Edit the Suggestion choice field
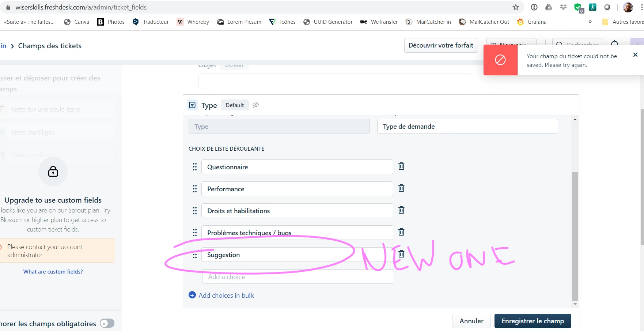This screenshot has height=331, width=644. 297,255
